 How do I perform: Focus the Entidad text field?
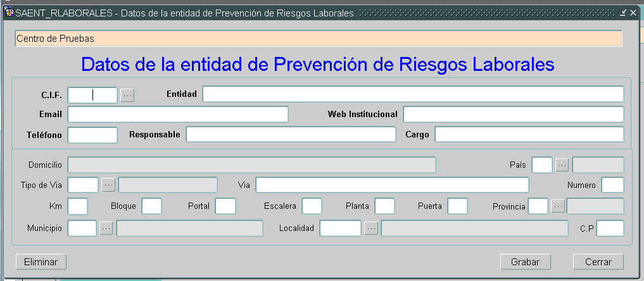click(413, 94)
